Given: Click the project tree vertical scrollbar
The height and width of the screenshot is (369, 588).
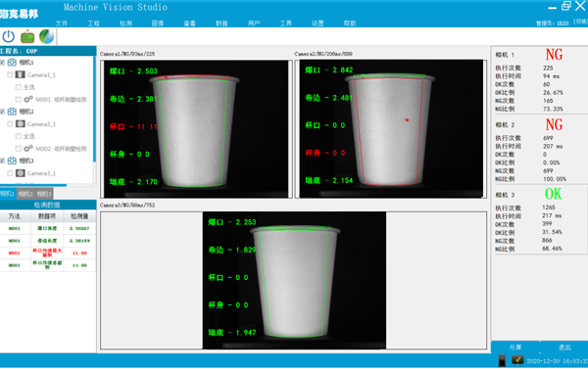Looking at the screenshot, I should pyautogui.click(x=94, y=109).
